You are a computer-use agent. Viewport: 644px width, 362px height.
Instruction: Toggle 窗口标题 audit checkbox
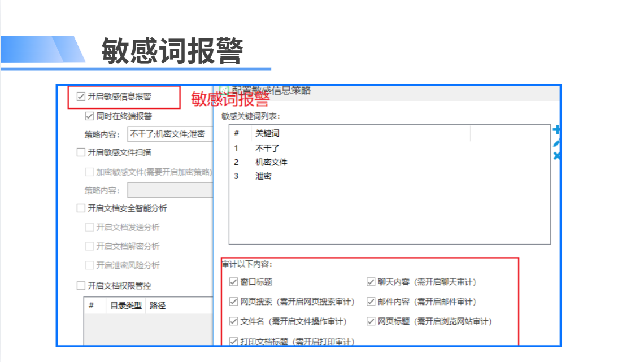click(234, 282)
